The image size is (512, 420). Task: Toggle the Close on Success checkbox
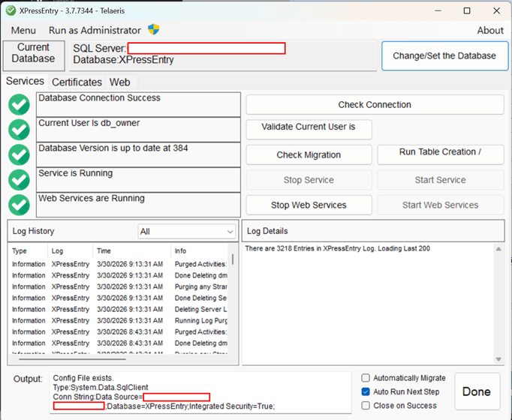click(366, 406)
